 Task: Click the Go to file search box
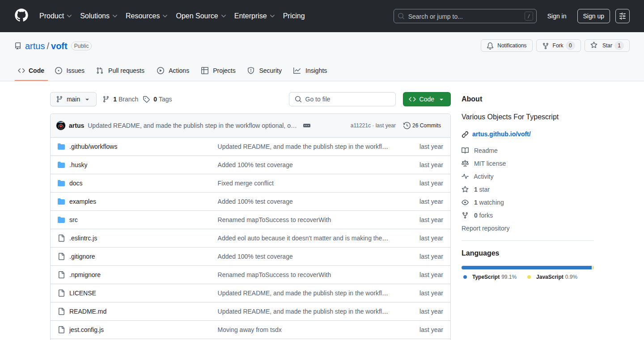(x=342, y=99)
